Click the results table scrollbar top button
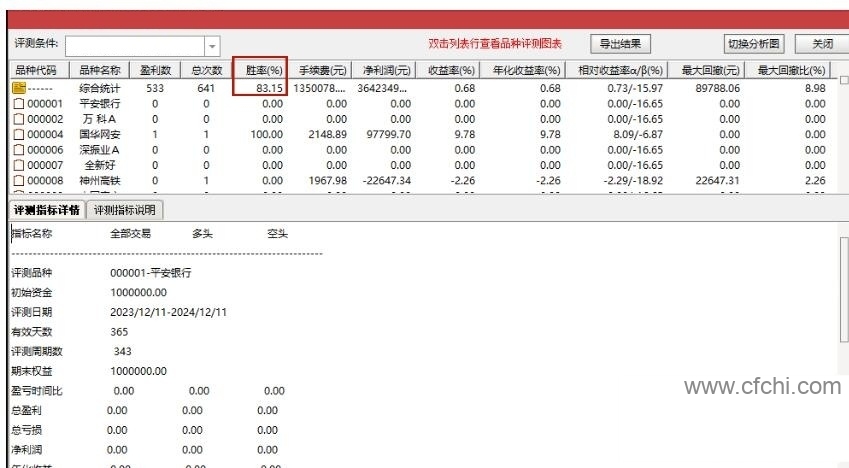 click(844, 80)
